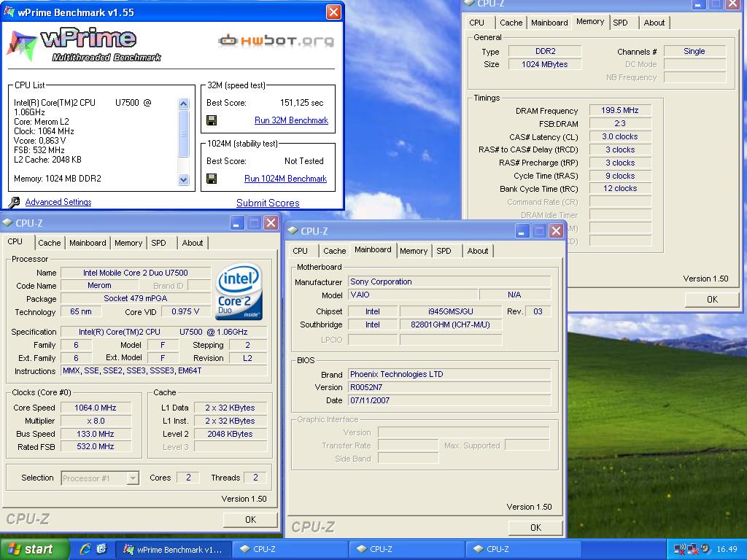The width and height of the screenshot is (747, 560).
Task: Click the save icon beside Run 32M Benchmark
Action: pyautogui.click(x=212, y=120)
